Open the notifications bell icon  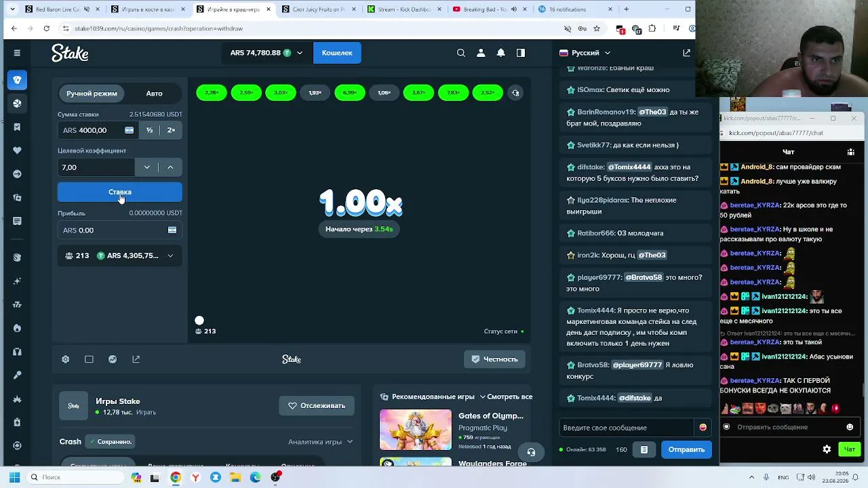pyautogui.click(x=500, y=53)
